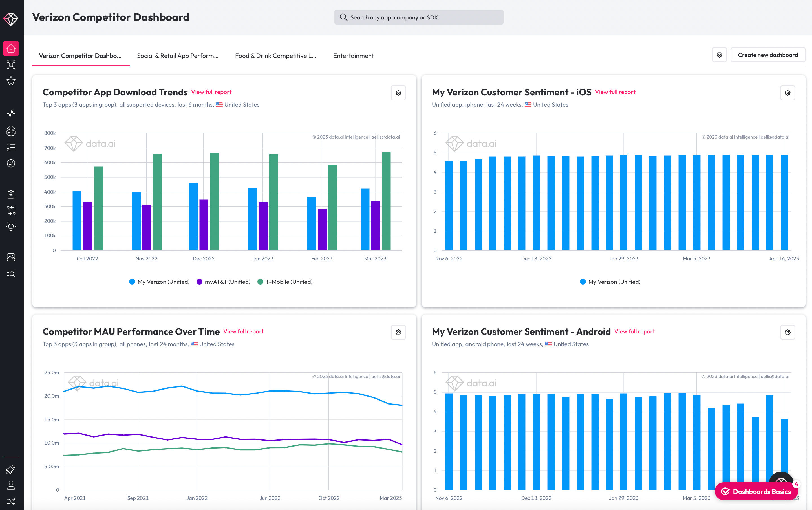
Task: Open the lightbulb insights icon in the sidebar
Action: [x=11, y=226]
